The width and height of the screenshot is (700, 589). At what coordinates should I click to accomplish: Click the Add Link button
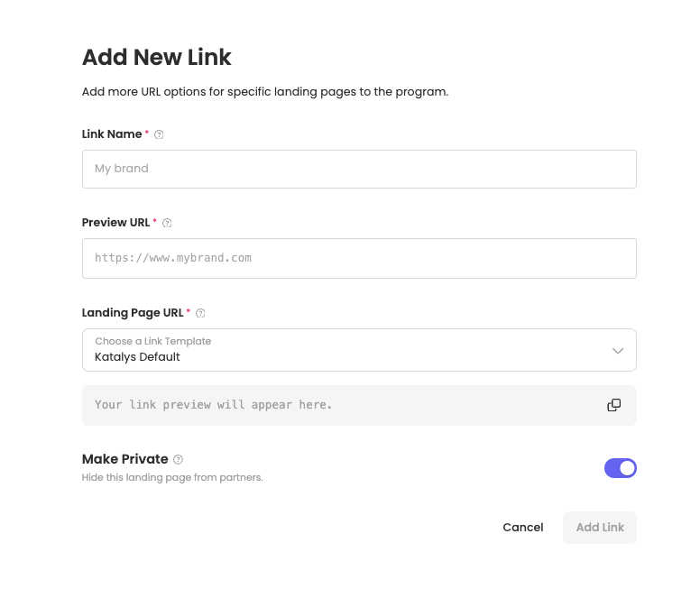(x=600, y=528)
